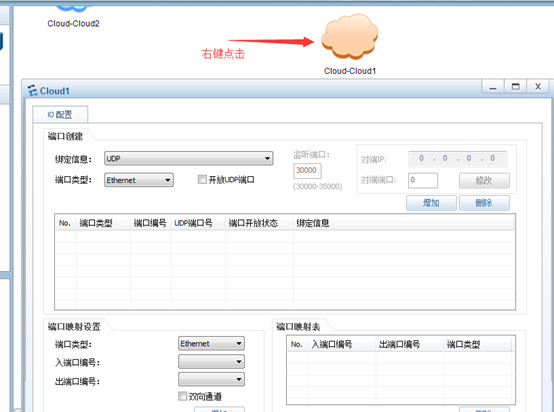Open the 入端口编号 dropdown
Screen dimensions: 554x412
tap(211, 361)
